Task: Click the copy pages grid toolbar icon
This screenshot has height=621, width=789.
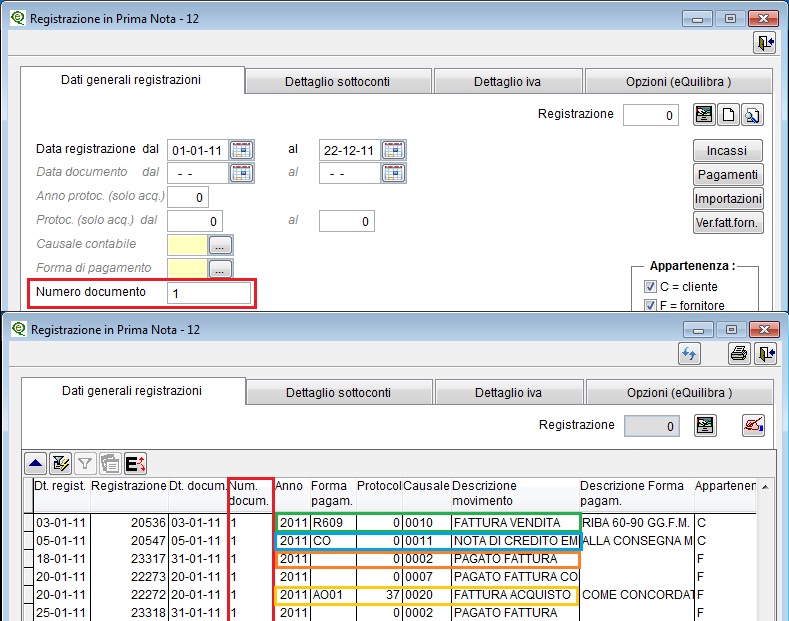Action: coord(110,463)
